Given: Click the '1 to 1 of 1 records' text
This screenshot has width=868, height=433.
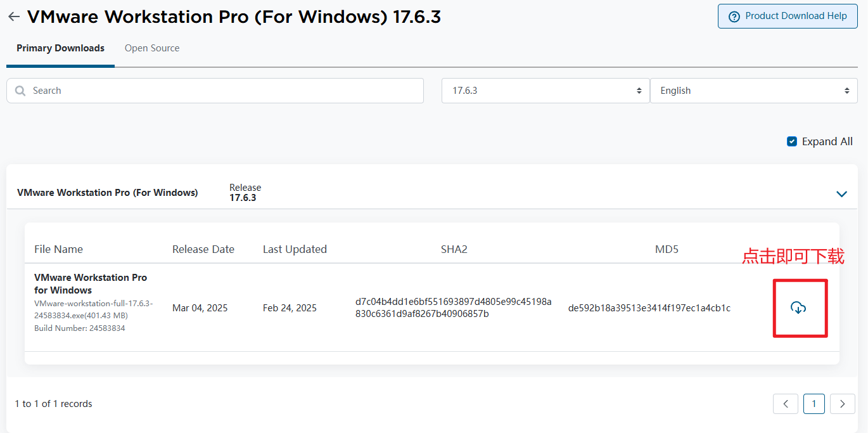Looking at the screenshot, I should [54, 404].
